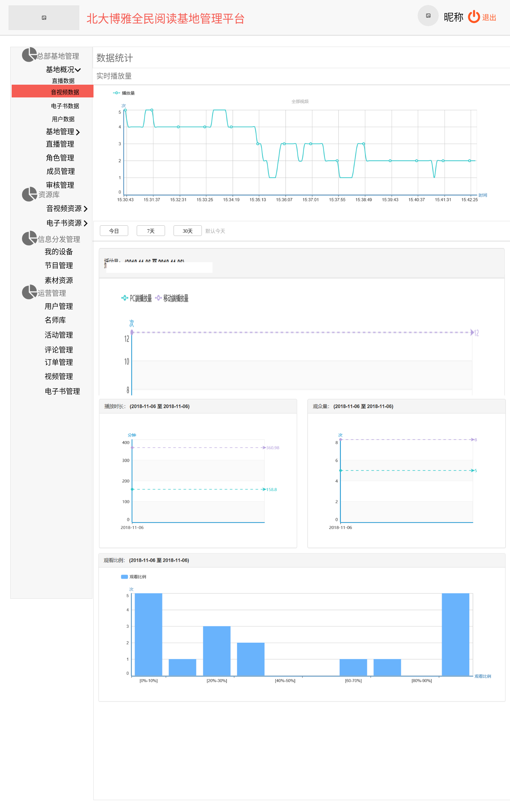Open 名师库 in sidebar
The width and height of the screenshot is (510, 812).
[x=55, y=320]
